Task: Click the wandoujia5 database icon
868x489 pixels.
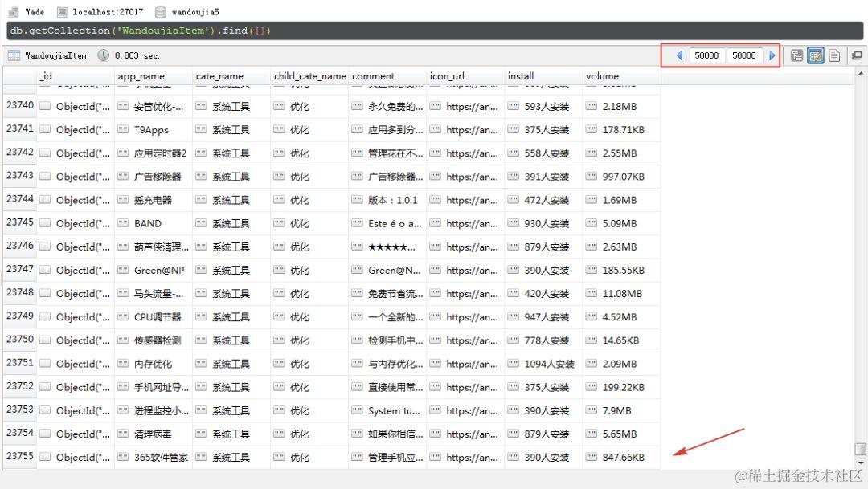Action: pos(161,11)
